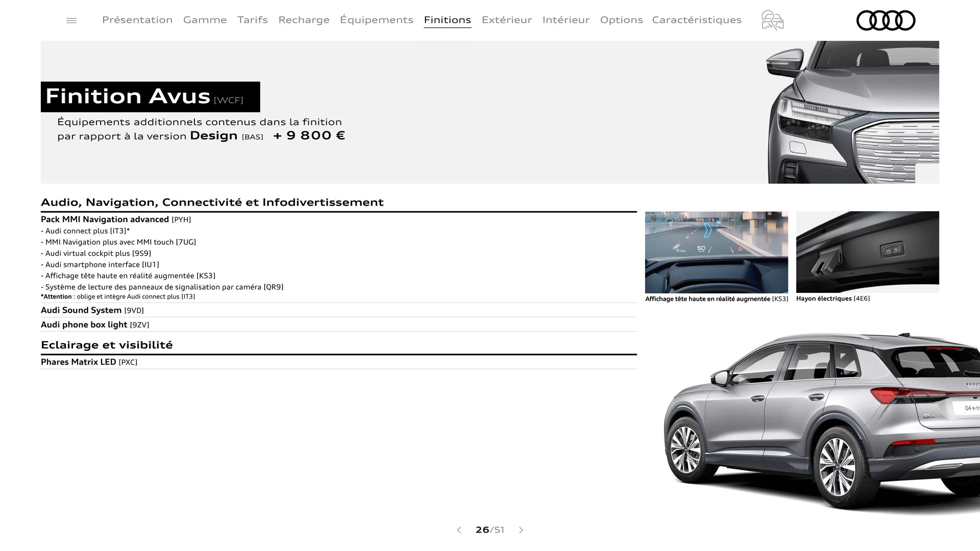
Task: Open the Équipements tab
Action: point(377,20)
